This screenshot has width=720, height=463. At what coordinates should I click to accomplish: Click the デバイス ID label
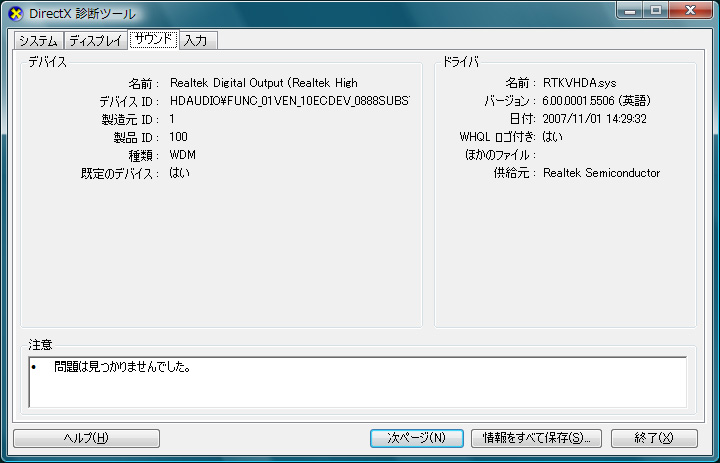(x=129, y=101)
